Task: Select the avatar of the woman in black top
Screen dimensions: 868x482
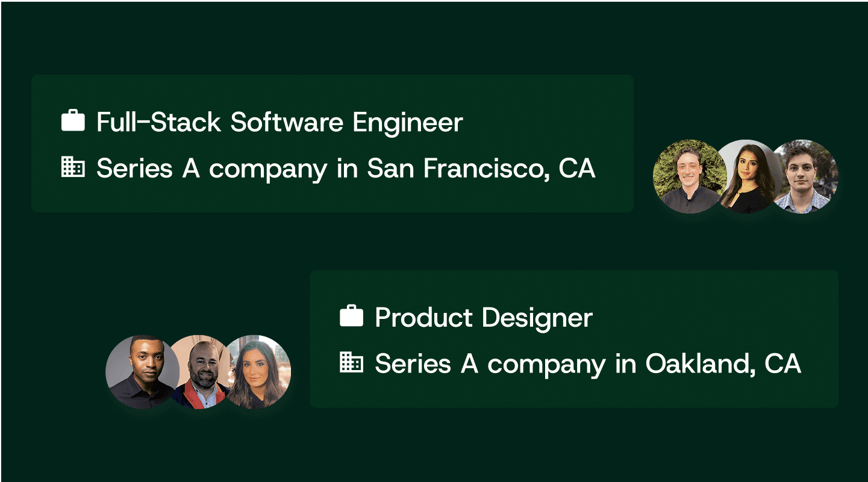Action: pyautogui.click(x=747, y=178)
